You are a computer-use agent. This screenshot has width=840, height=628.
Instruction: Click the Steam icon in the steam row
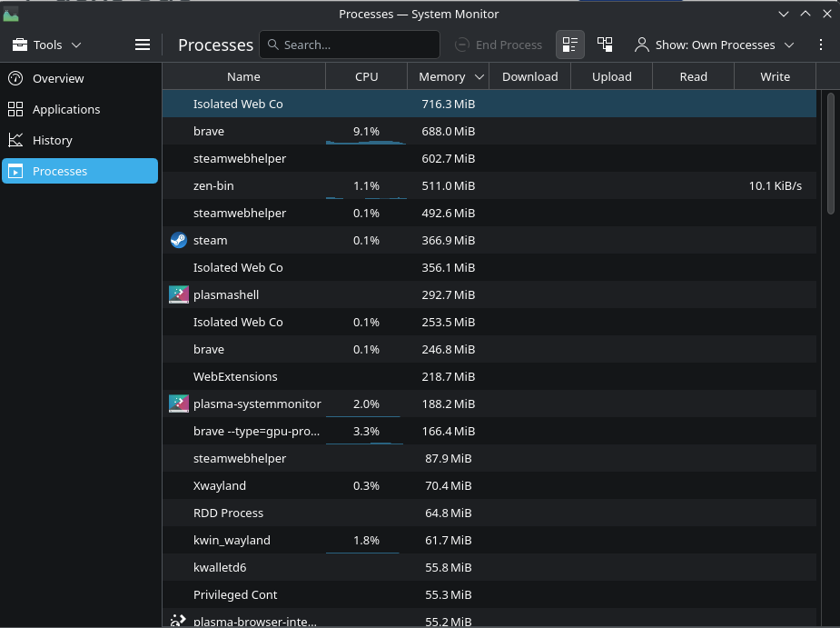178,240
